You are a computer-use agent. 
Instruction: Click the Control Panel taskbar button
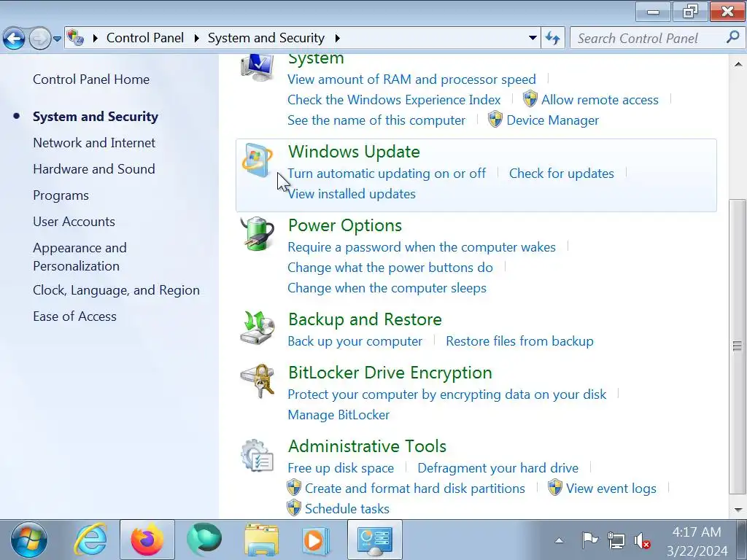(x=375, y=540)
